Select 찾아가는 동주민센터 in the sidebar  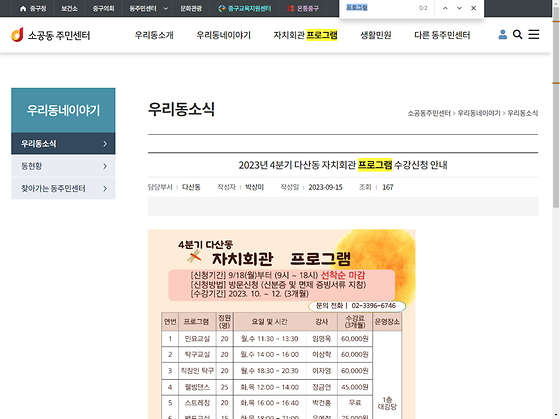pos(63,188)
